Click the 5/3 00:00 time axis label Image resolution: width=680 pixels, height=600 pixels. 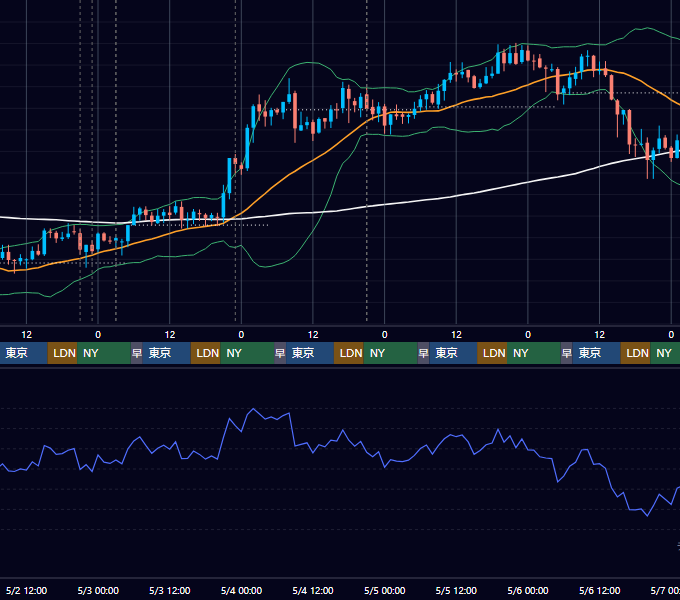(x=98, y=590)
